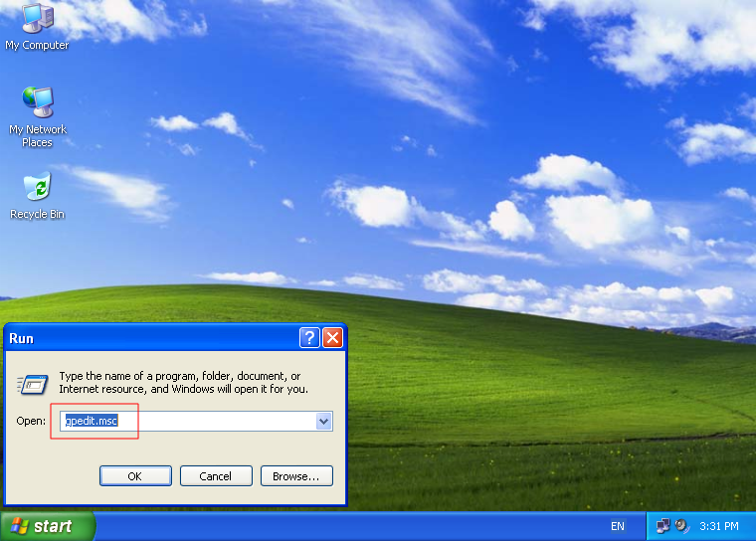Click the volume speaker tray icon
The width and height of the screenshot is (756, 541).
(682, 526)
